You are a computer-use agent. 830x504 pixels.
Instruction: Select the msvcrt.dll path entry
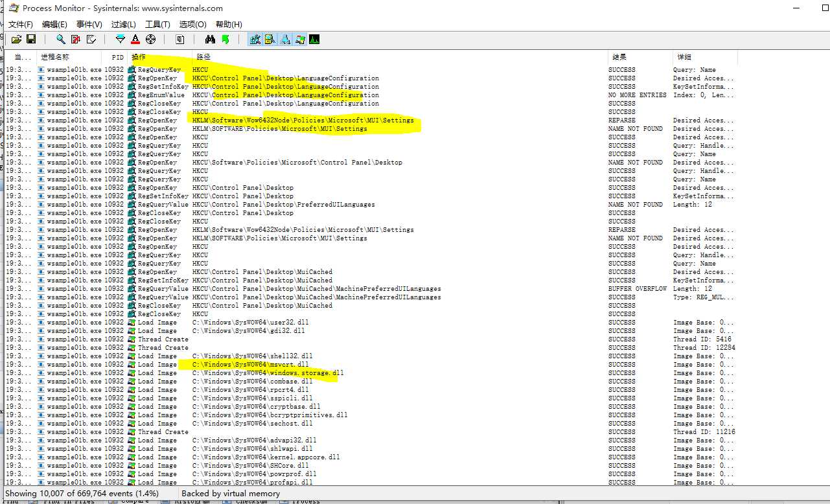coord(251,364)
